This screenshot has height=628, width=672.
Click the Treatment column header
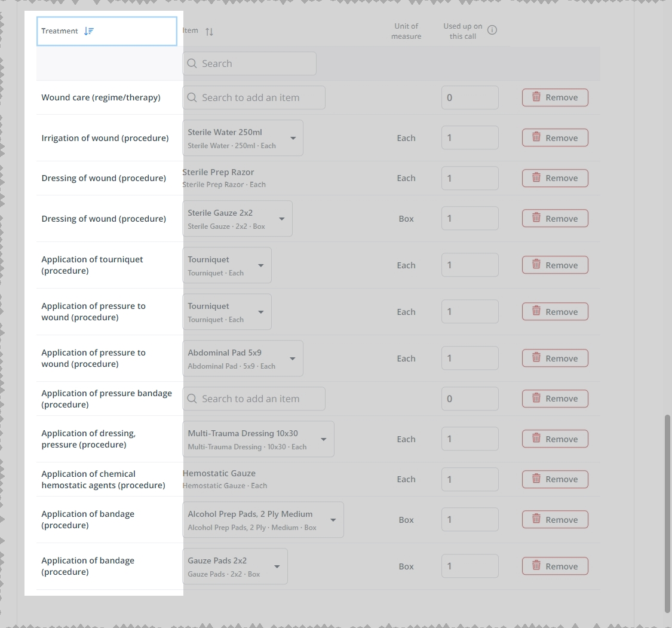click(x=107, y=31)
